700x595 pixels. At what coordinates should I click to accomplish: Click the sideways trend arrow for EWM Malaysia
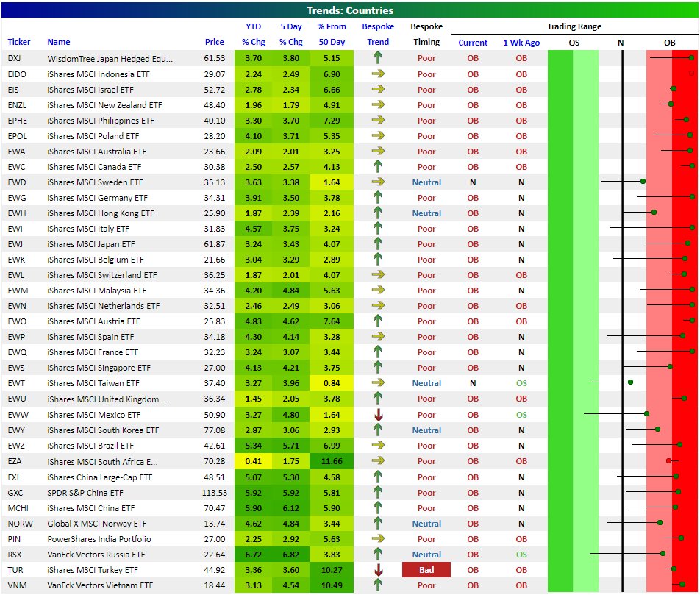378,290
